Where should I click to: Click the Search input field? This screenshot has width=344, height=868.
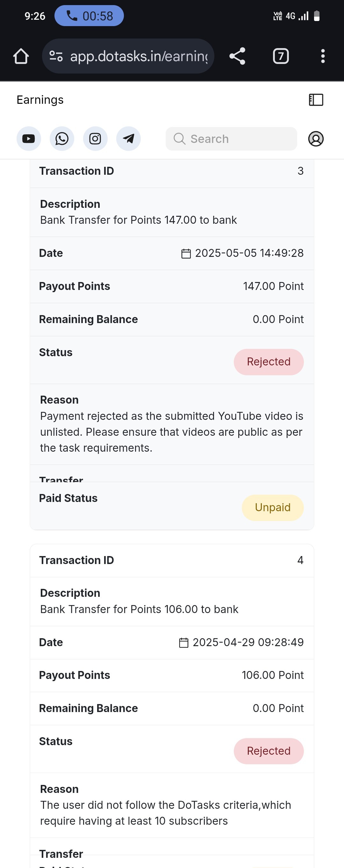pyautogui.click(x=231, y=138)
